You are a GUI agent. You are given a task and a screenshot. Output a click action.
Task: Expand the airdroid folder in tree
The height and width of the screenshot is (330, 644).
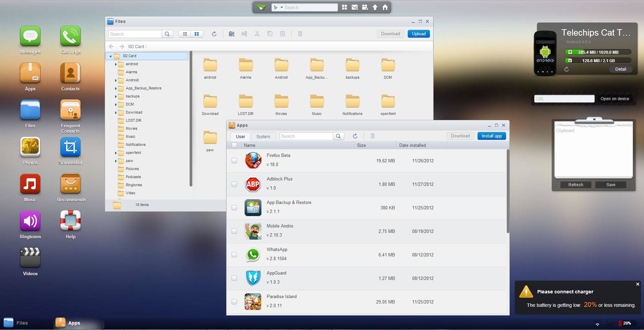(x=116, y=64)
